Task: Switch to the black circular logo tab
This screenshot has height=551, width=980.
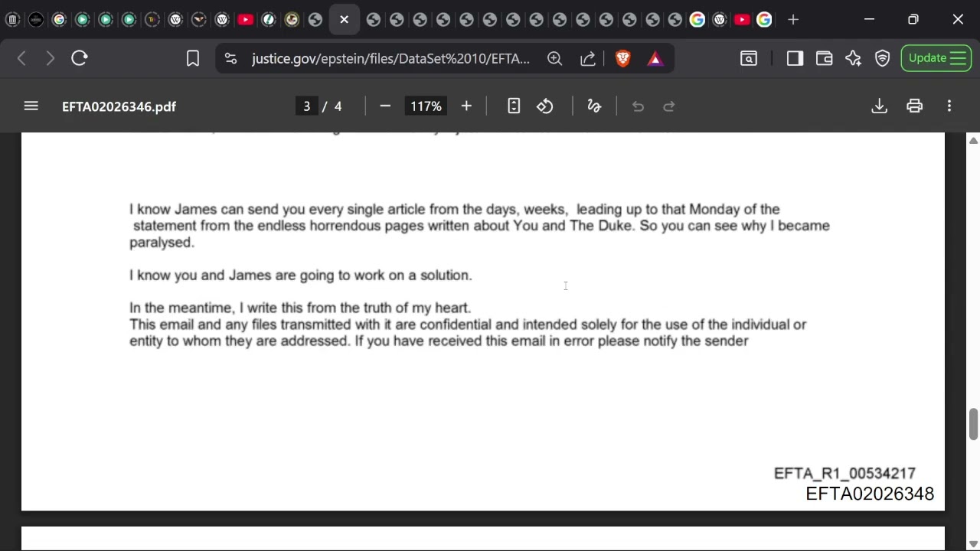Action: [x=36, y=20]
